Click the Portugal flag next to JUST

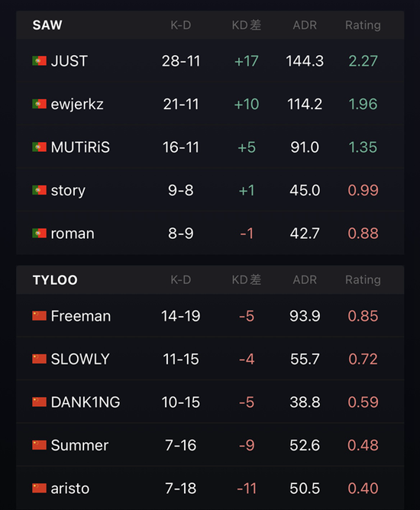(39, 61)
